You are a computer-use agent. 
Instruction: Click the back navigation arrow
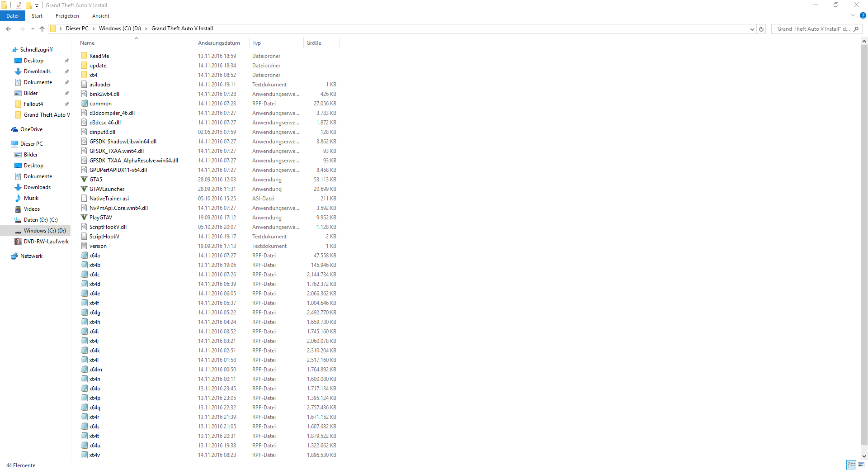click(x=9, y=28)
